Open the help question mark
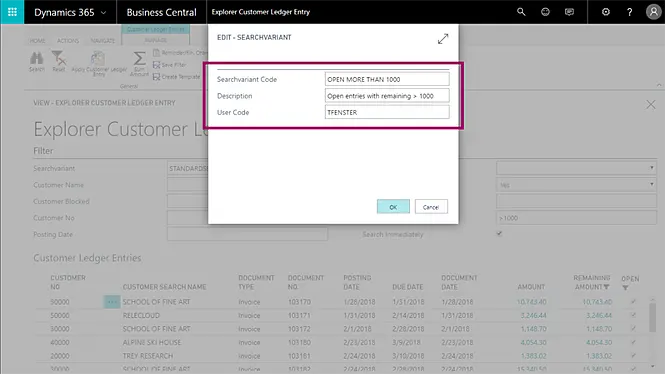 [x=629, y=12]
